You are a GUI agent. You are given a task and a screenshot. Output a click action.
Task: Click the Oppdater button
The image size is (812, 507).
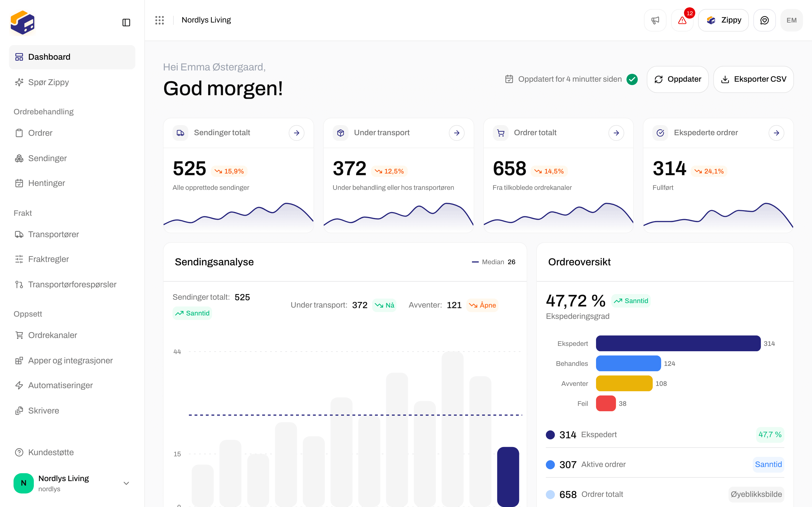pyautogui.click(x=678, y=79)
